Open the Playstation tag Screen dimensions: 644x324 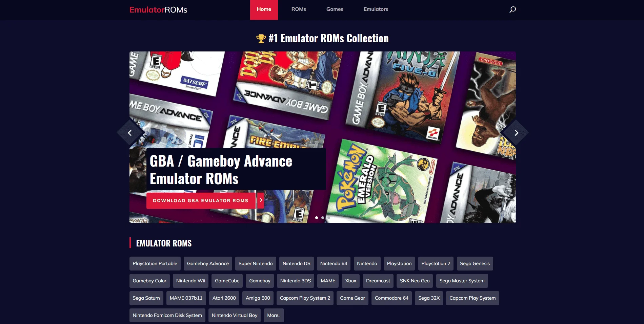click(x=399, y=263)
